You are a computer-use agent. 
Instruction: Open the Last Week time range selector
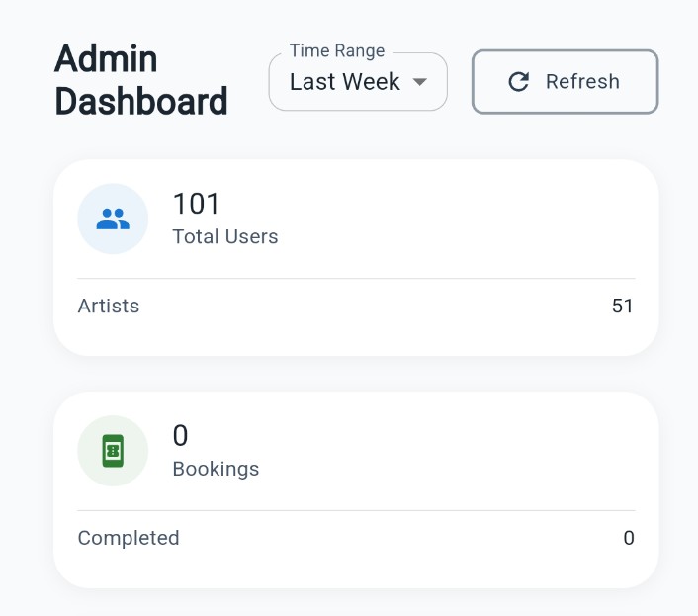point(345,82)
